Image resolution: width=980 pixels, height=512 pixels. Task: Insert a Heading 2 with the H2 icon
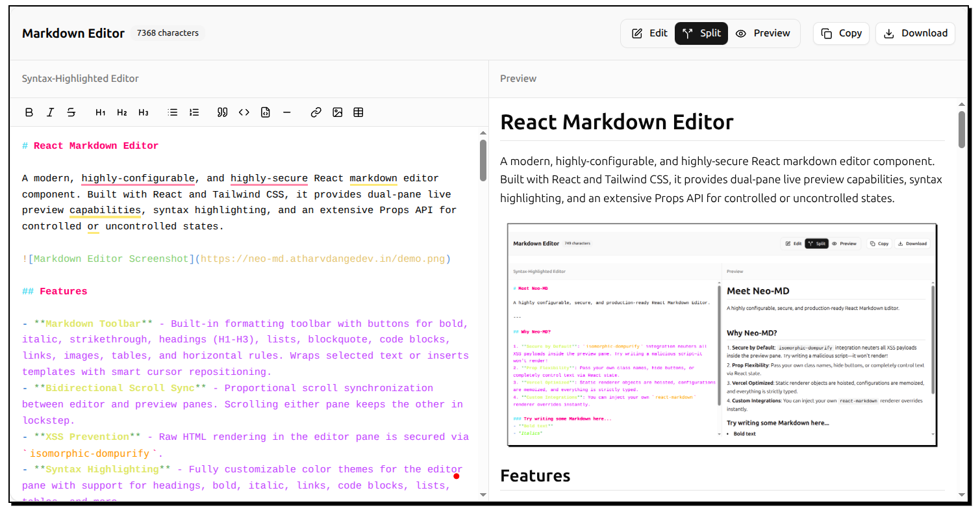[x=121, y=112]
